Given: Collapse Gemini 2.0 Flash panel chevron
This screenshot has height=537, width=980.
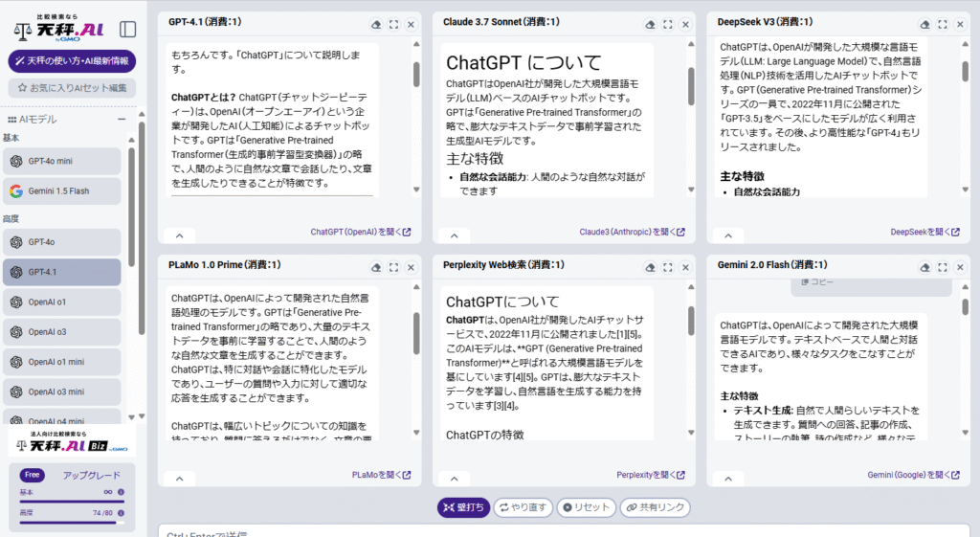Looking at the screenshot, I should pos(728,479).
